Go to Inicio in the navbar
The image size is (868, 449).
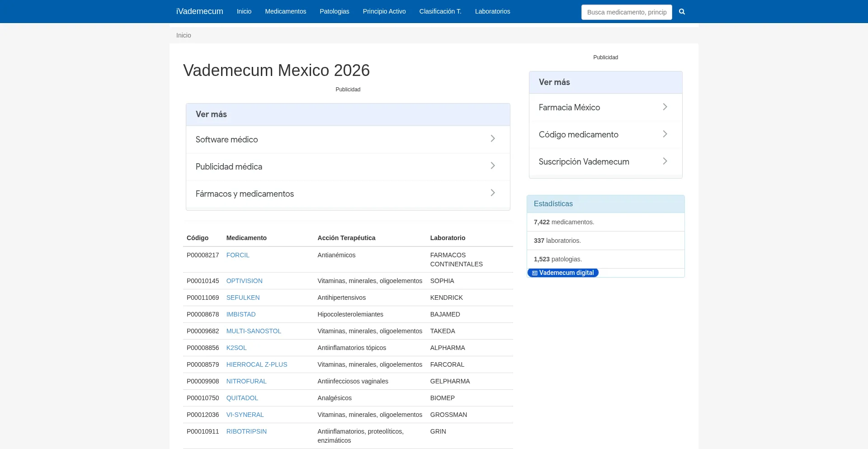point(244,11)
